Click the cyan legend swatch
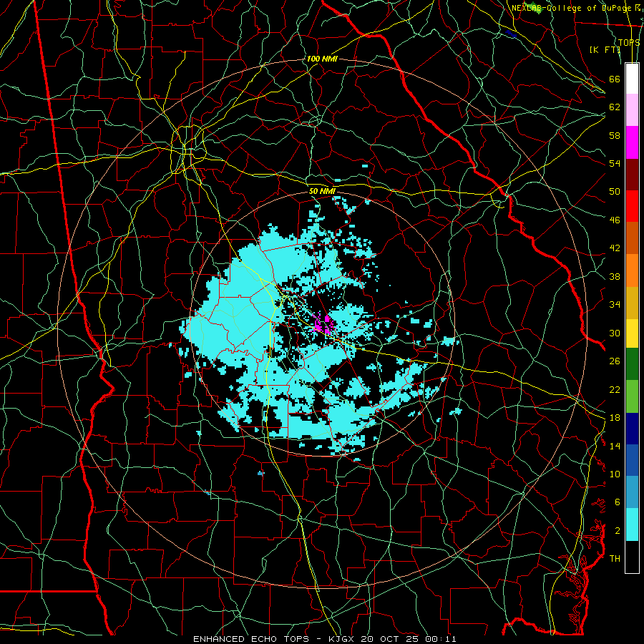The image size is (644, 644). 632,525
